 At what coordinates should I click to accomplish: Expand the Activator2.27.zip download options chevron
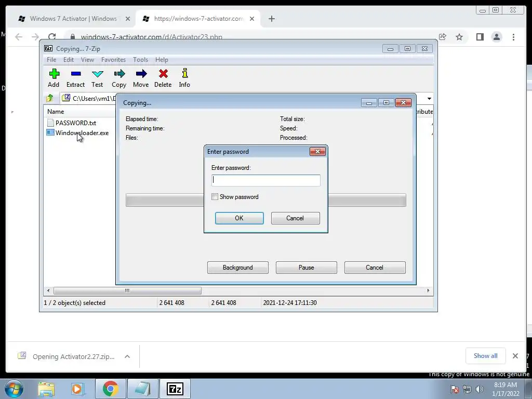[127, 356]
